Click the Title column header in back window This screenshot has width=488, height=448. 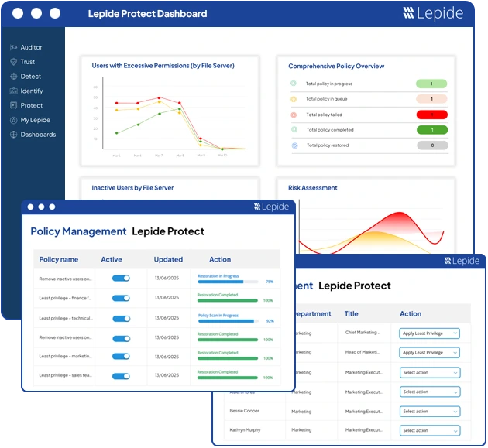pos(352,313)
